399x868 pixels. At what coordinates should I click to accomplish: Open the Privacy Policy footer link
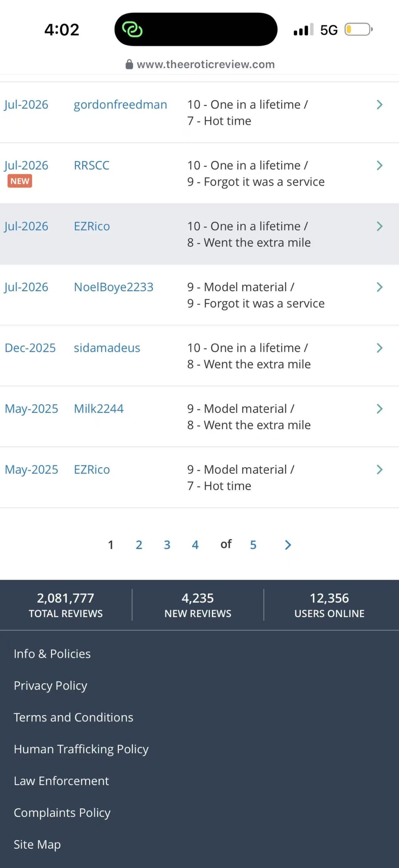point(50,686)
